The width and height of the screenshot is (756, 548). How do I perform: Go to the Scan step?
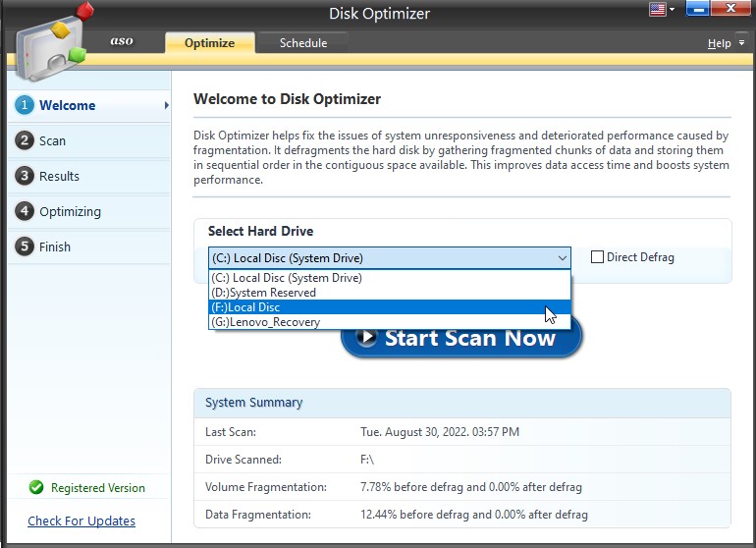[x=89, y=140]
